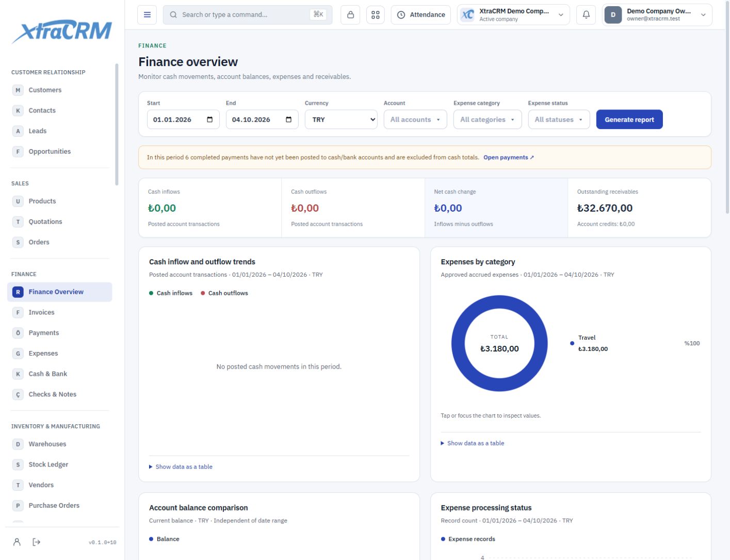Screen dimensions: 730x560
Task: Go to Payments in the sidebar
Action: click(60, 333)
